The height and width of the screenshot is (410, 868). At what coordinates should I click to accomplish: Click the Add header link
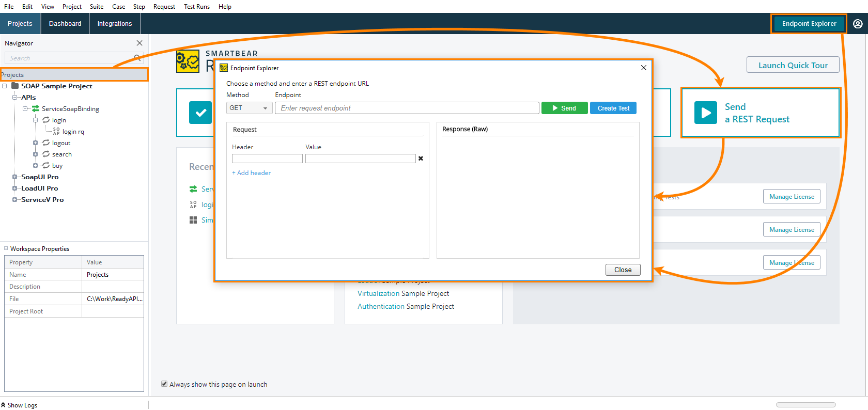click(x=252, y=173)
